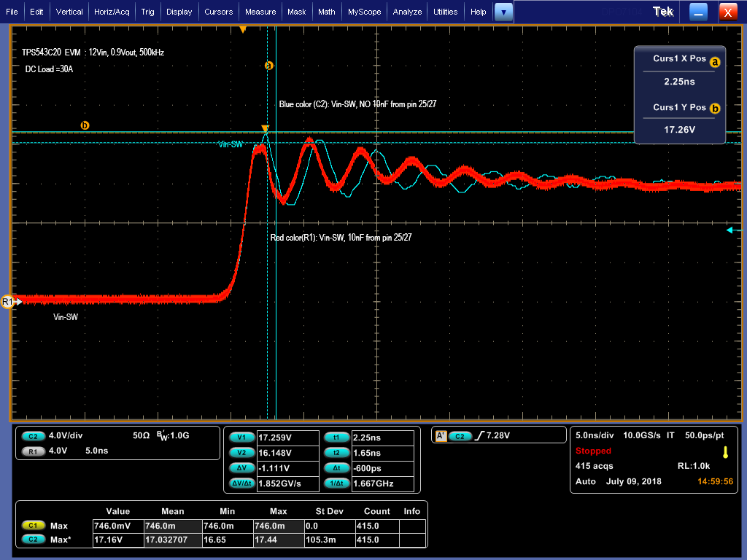Click the t1 cursor readout badge

point(336,437)
